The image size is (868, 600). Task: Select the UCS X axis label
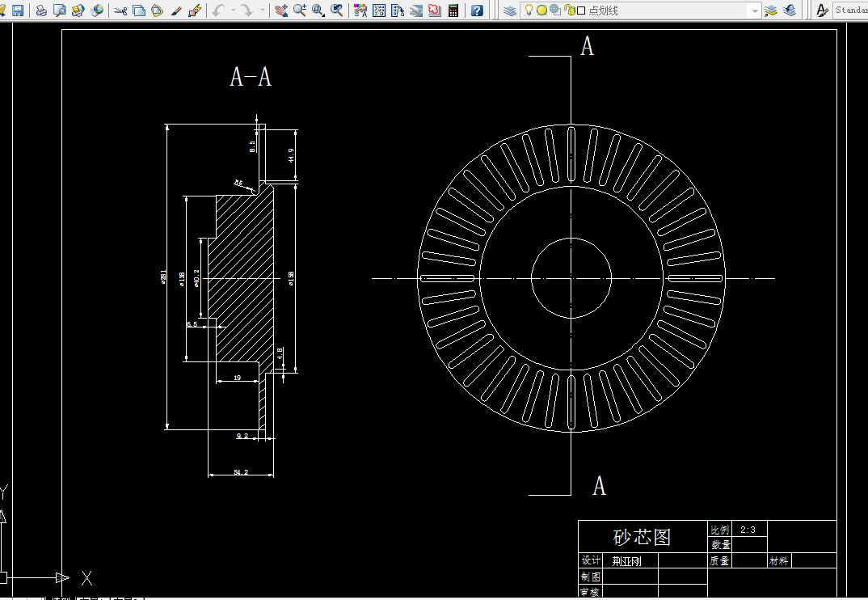tap(87, 578)
